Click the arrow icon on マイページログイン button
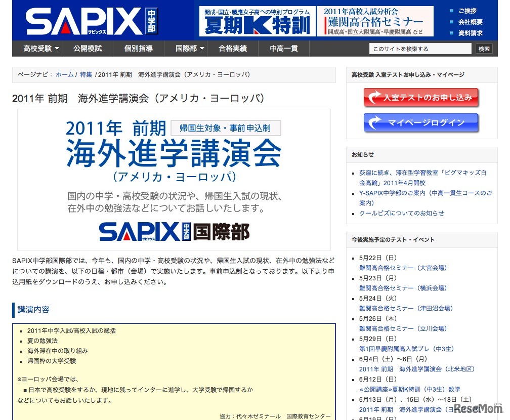This screenshot has width=510, height=420. [x=374, y=122]
